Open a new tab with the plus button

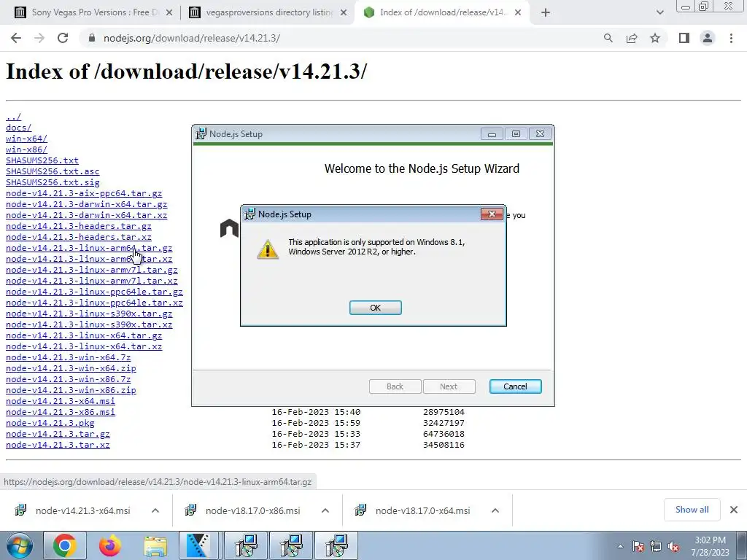click(546, 13)
